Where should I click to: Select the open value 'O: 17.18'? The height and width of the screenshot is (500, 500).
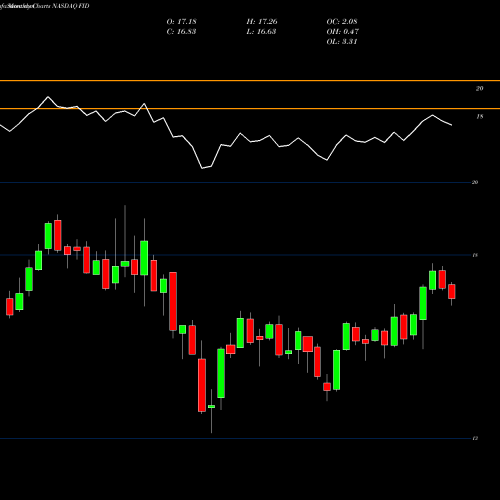click(x=181, y=21)
